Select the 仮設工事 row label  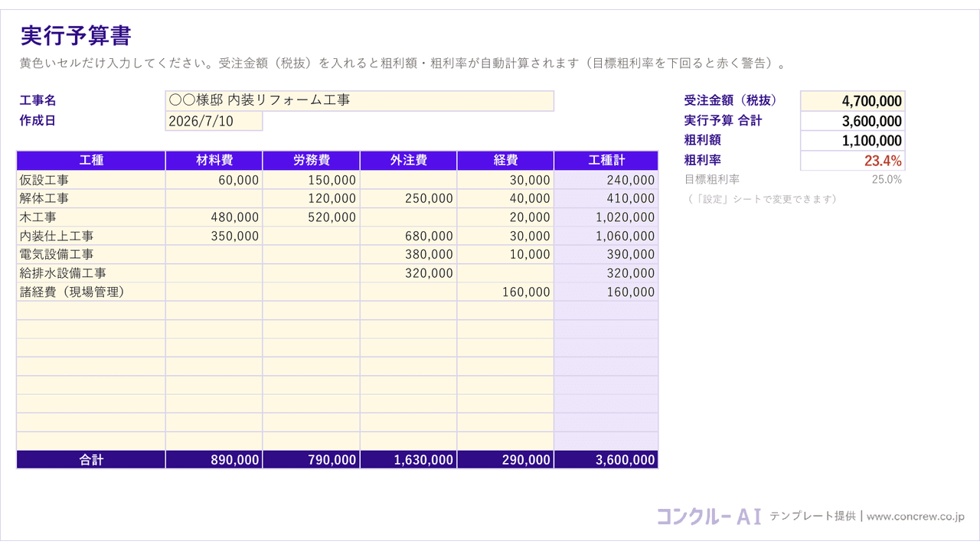(91, 180)
